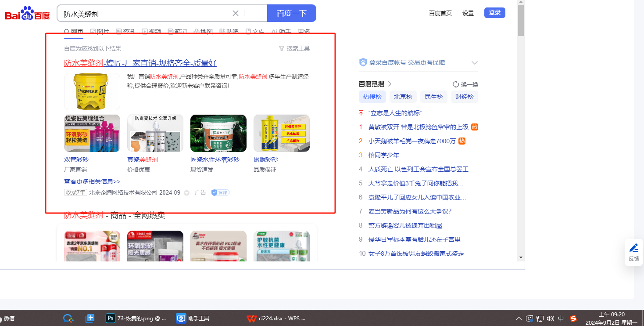Open hot search "立志是人生的航标"
Screen dimensions: 644x326
tap(395, 113)
